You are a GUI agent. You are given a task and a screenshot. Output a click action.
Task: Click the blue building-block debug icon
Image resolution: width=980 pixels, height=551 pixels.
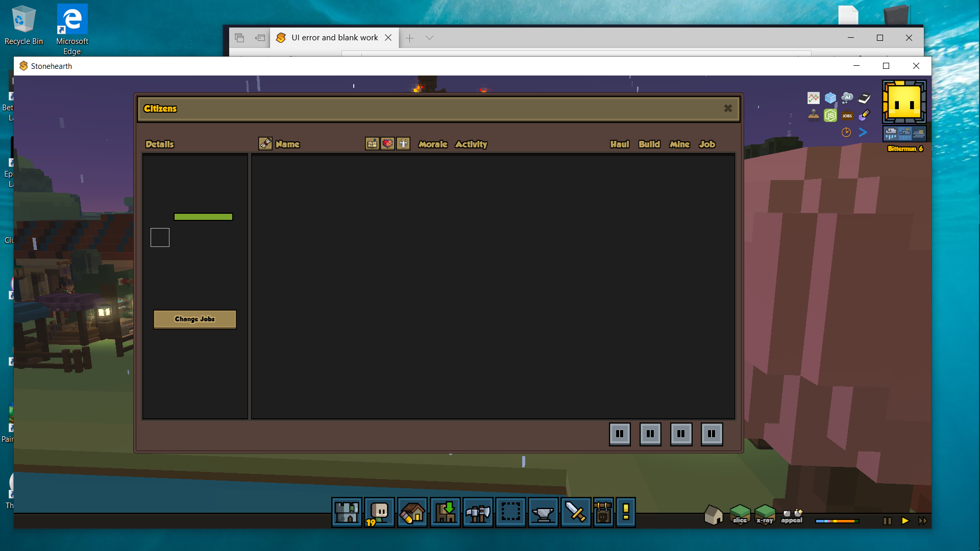830,98
